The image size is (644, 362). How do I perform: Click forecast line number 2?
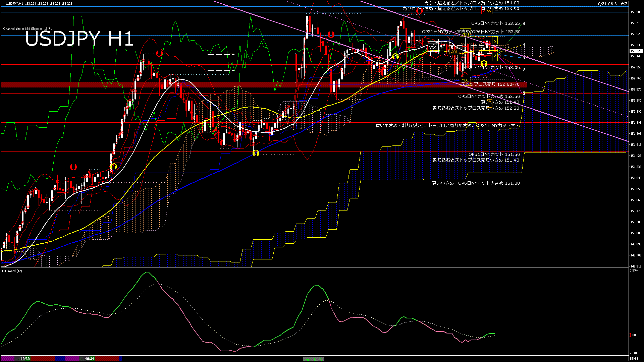pyautogui.click(x=524, y=69)
